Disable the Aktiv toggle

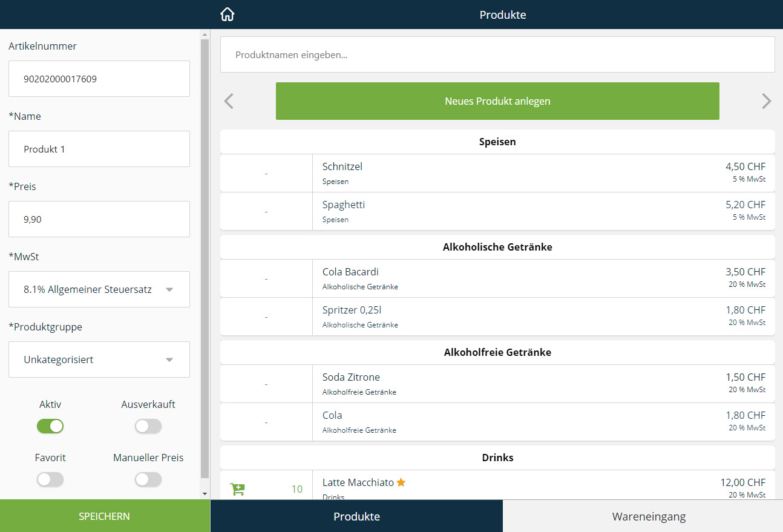50,426
